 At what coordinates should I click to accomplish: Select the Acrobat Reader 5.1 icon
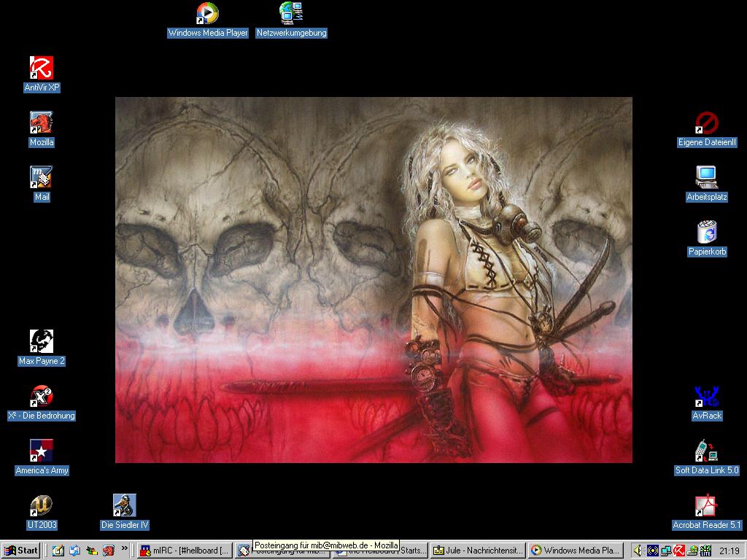(x=706, y=506)
